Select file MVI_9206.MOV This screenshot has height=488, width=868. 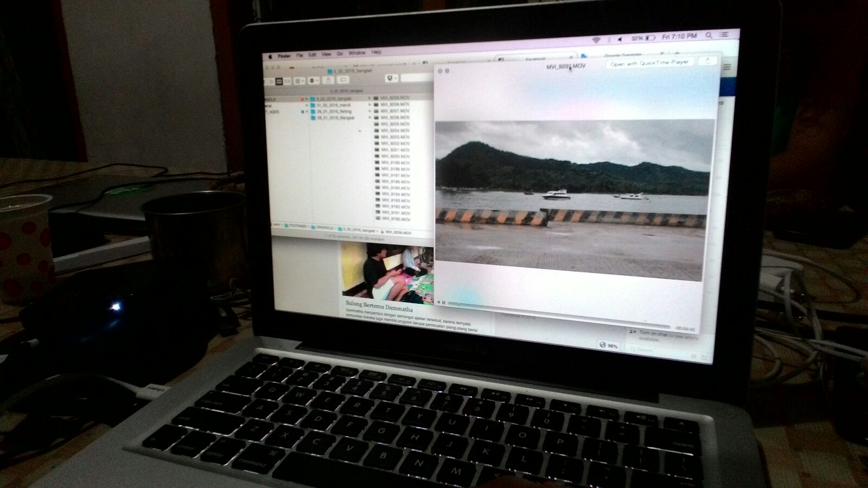point(392,117)
